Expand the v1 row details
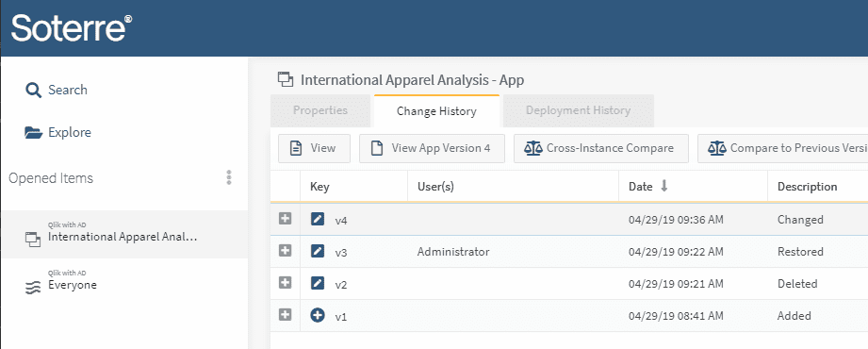 pyautogui.click(x=285, y=315)
